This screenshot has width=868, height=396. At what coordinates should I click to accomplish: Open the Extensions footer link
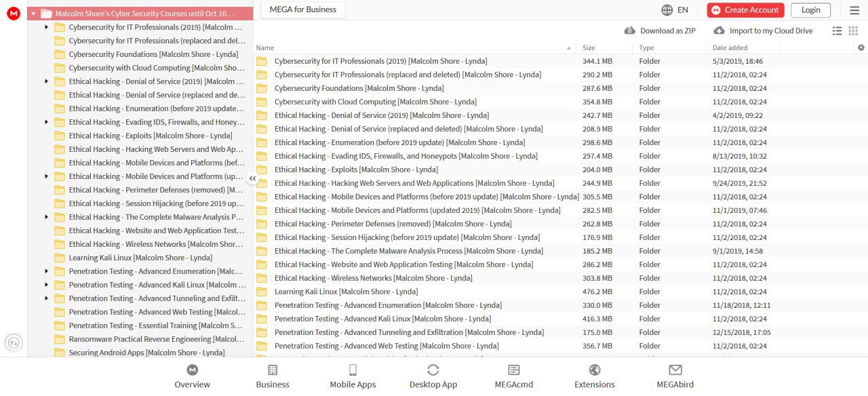click(595, 384)
